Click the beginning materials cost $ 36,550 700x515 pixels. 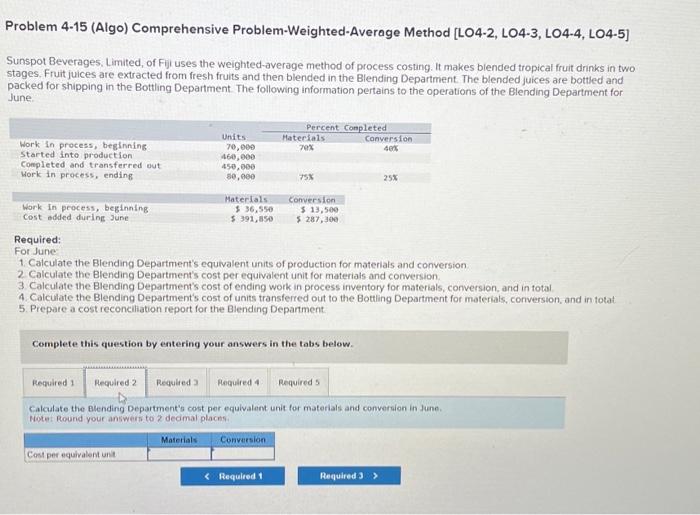point(254,209)
